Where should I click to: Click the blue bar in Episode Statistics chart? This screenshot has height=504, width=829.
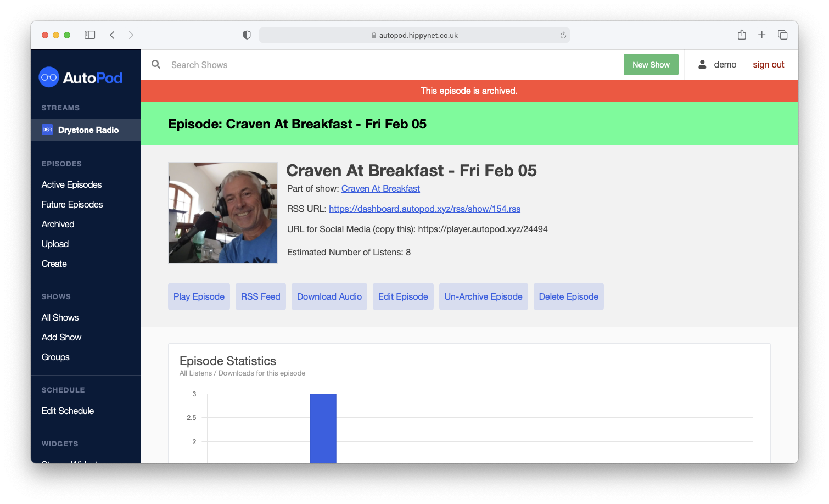point(323,428)
